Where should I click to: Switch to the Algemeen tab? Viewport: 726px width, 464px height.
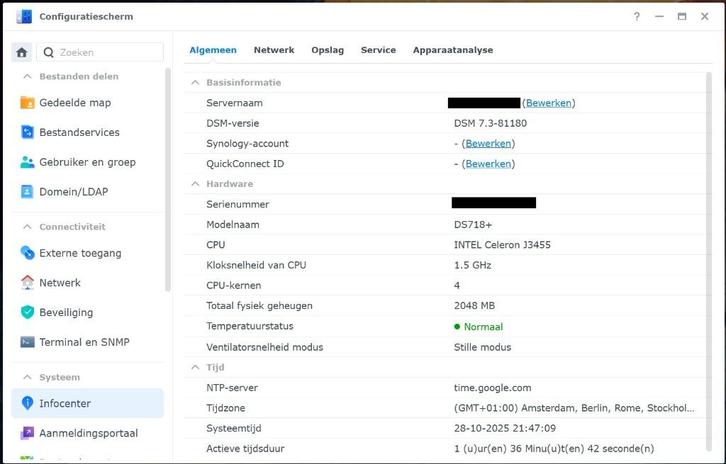pos(213,50)
